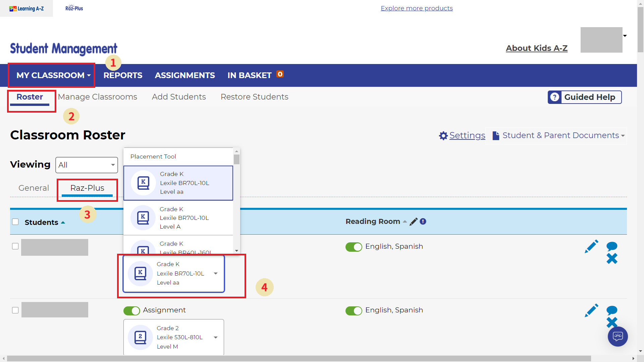Switch to Manage Classrooms tab
This screenshot has height=362, width=644.
coord(98,97)
